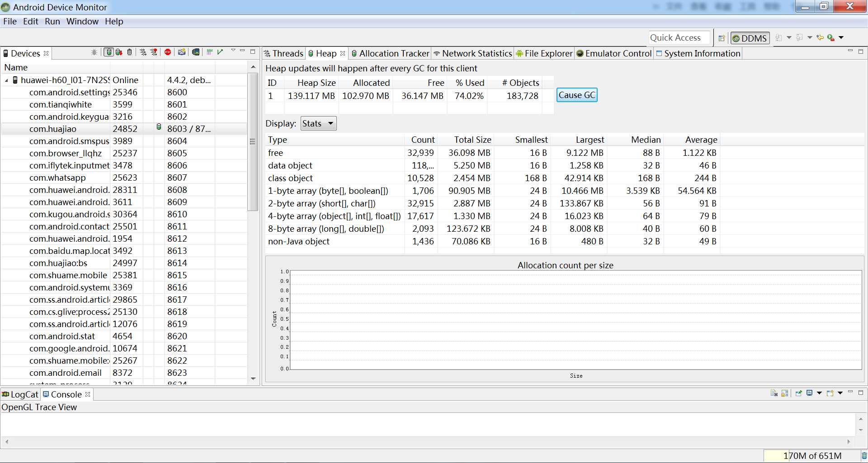Image resolution: width=868 pixels, height=463 pixels.
Task: Click the Dump HPROF file icon
Action: coord(119,52)
